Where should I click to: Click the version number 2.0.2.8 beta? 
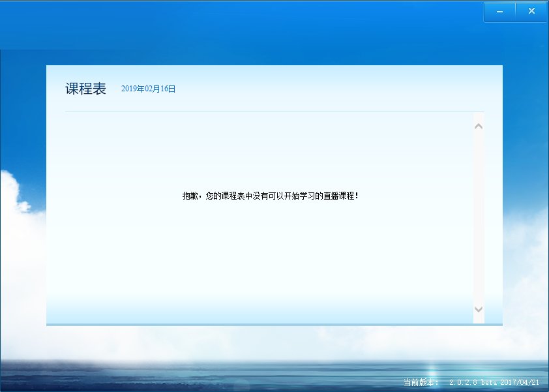(474, 382)
